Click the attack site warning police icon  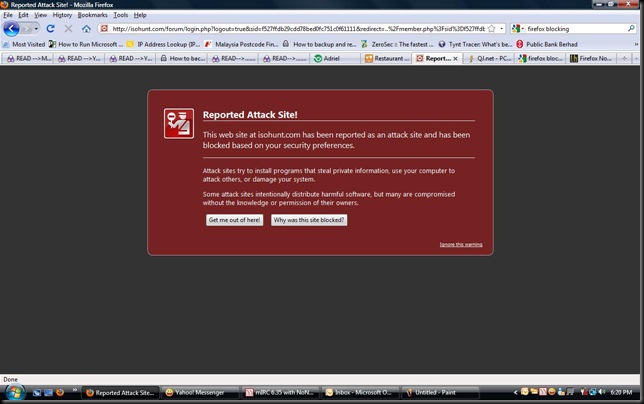click(x=179, y=124)
